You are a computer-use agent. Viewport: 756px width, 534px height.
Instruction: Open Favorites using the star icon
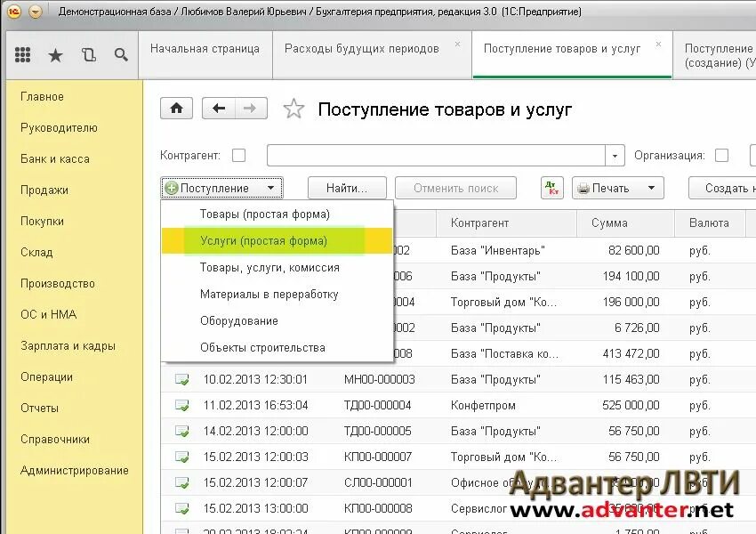tap(55, 53)
